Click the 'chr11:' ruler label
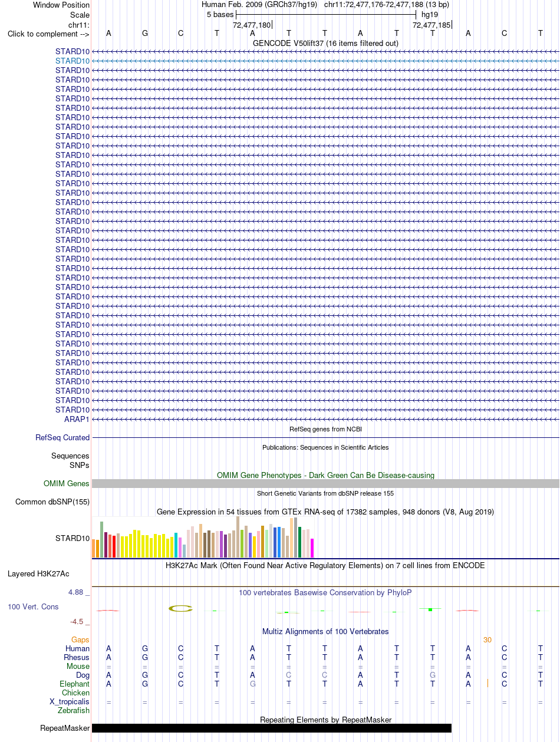The height and width of the screenshot is (742, 560). (x=79, y=25)
